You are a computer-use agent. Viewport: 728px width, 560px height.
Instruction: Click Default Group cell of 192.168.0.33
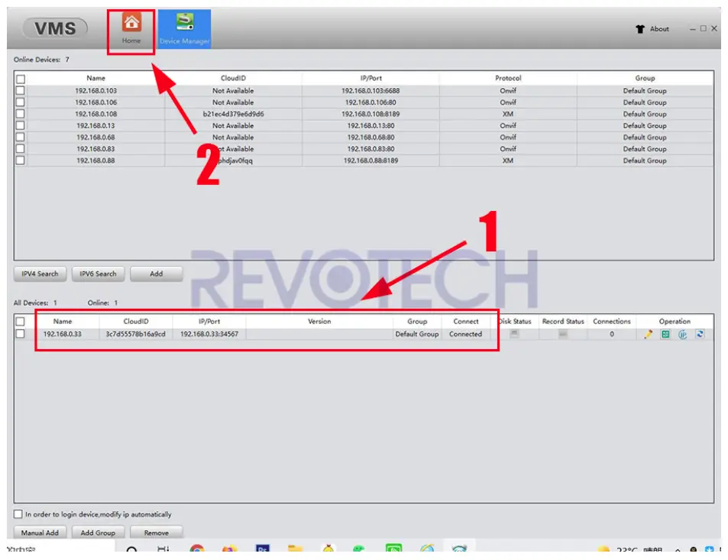(x=417, y=334)
